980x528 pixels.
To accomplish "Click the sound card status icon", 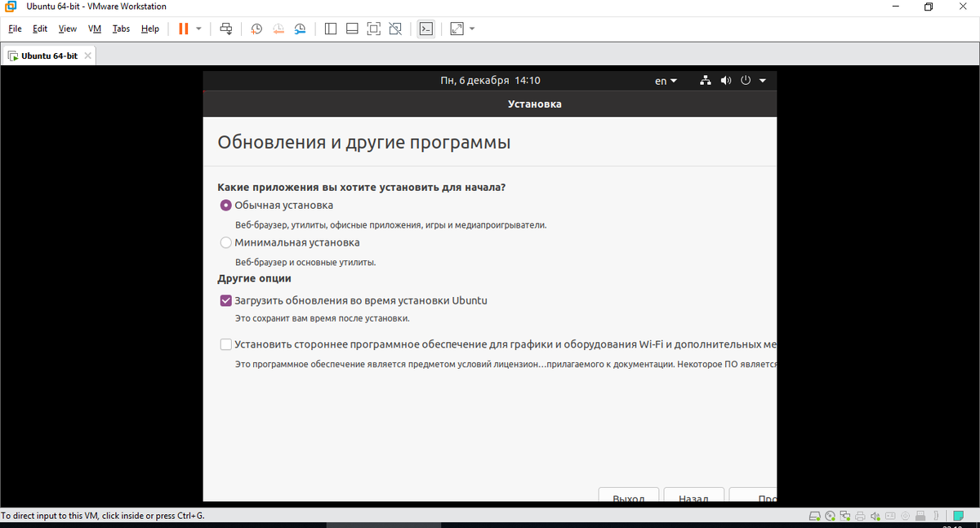I will (x=875, y=516).
